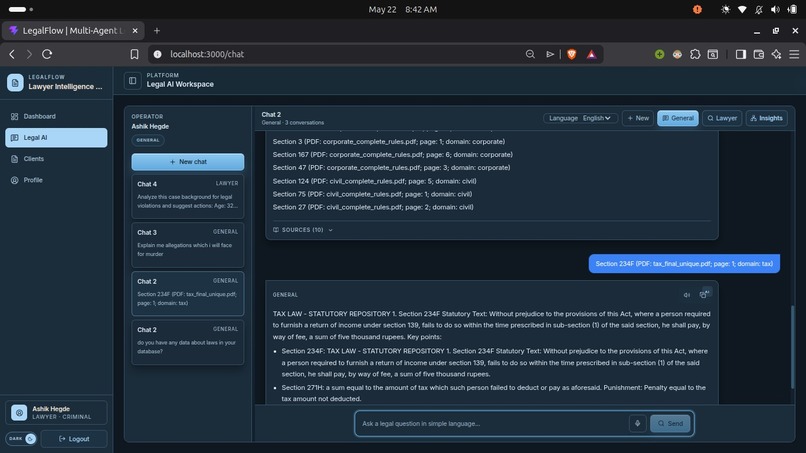The height and width of the screenshot is (453, 806).
Task: Click the sent message bubble Section 234F
Action: coord(684,264)
